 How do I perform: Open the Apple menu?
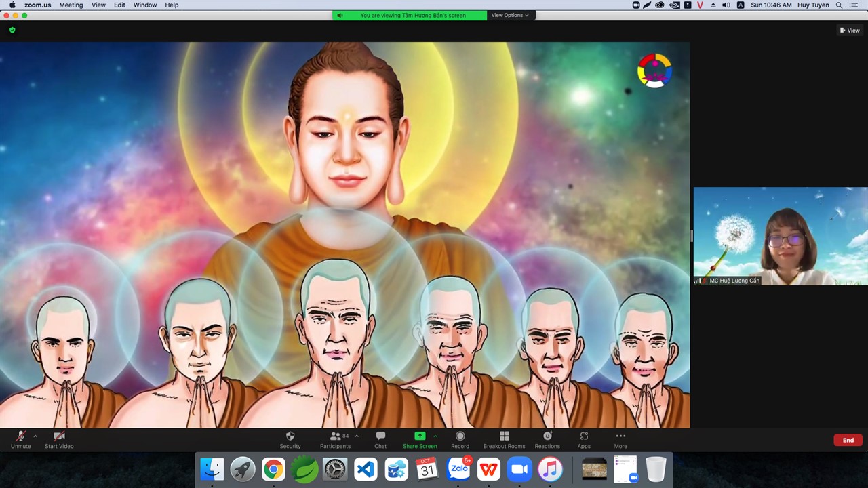click(12, 5)
